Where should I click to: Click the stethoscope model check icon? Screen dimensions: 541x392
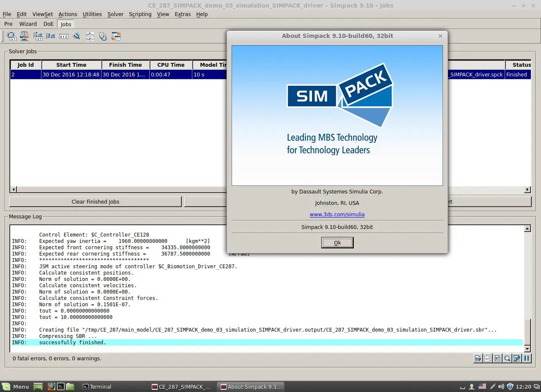[103, 36]
